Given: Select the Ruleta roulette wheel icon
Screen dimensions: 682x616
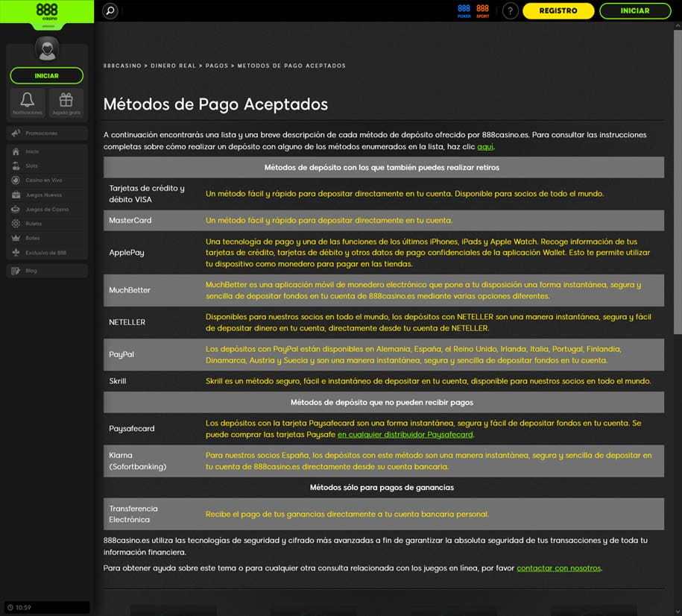Looking at the screenshot, I should pyautogui.click(x=16, y=224).
